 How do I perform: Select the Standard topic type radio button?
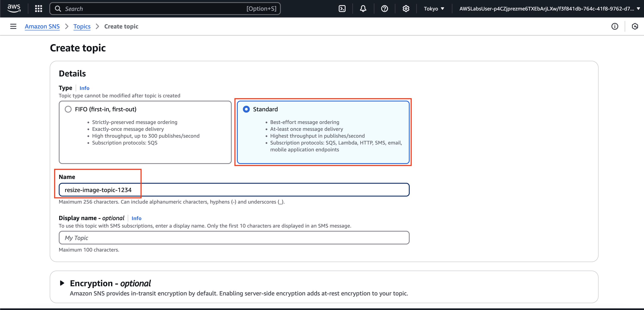246,109
